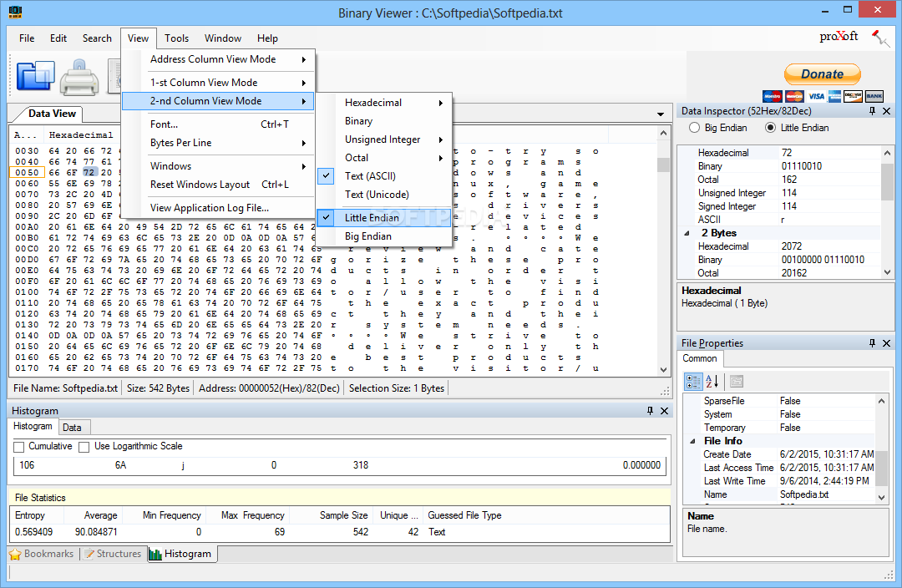Image resolution: width=902 pixels, height=588 pixels.
Task: Sort file properties alphabetically
Action: click(x=712, y=382)
